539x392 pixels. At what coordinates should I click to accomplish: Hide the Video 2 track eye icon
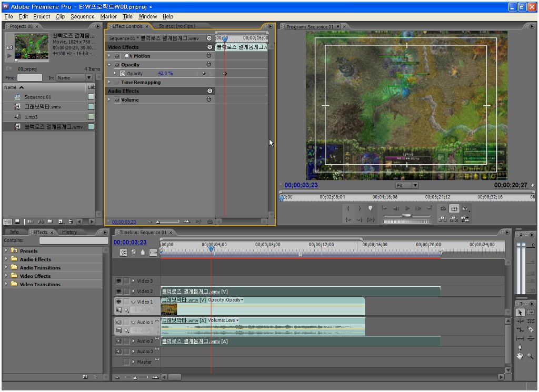point(118,291)
